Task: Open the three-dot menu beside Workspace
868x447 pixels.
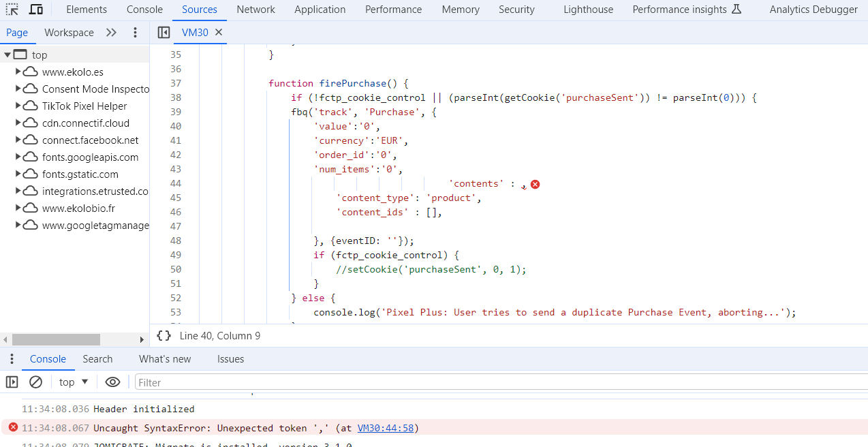Action: tap(135, 33)
